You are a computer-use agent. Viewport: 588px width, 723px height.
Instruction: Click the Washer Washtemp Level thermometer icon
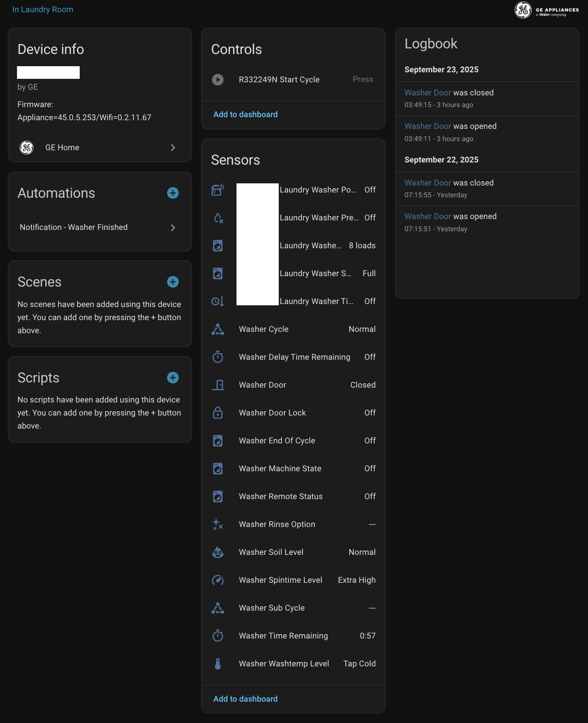click(x=218, y=664)
